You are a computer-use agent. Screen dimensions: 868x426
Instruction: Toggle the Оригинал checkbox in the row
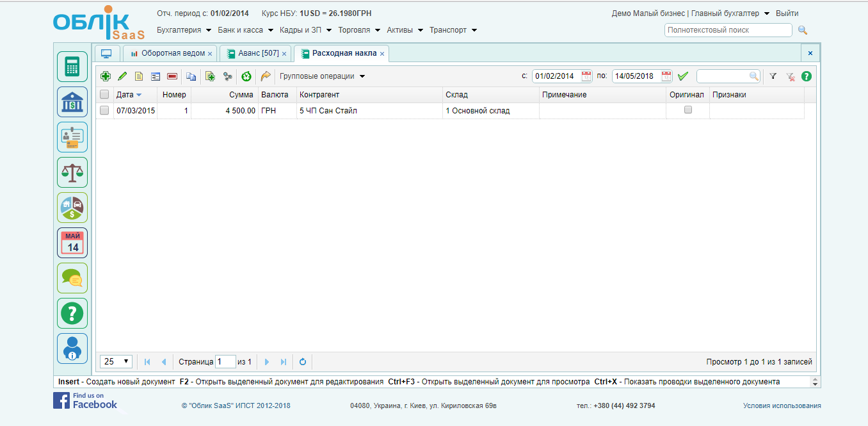(x=688, y=110)
